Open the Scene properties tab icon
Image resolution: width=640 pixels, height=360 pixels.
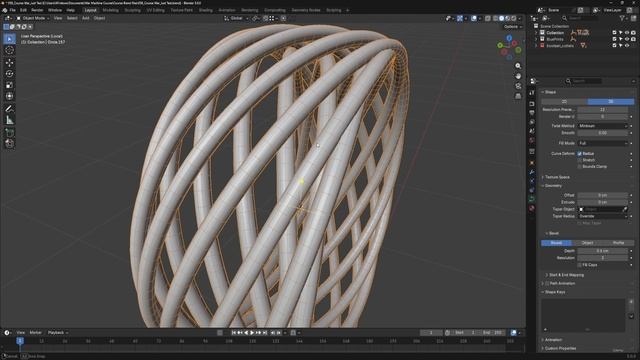coord(532,131)
